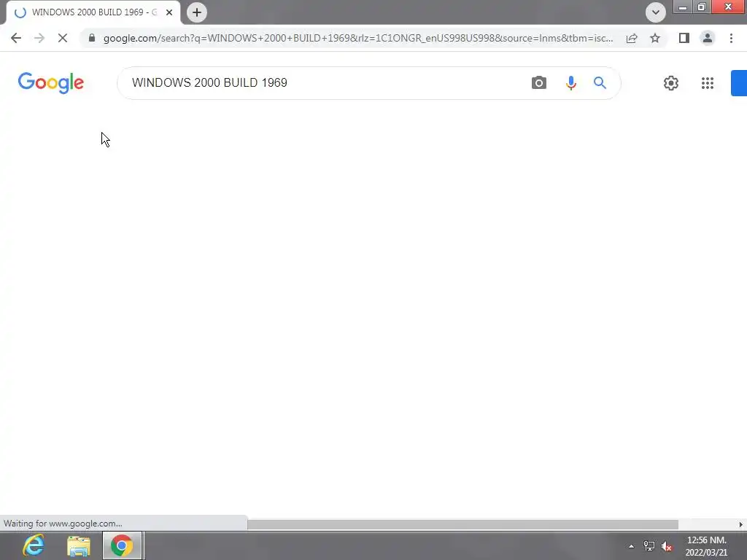Open the network tray icon

pyautogui.click(x=649, y=546)
